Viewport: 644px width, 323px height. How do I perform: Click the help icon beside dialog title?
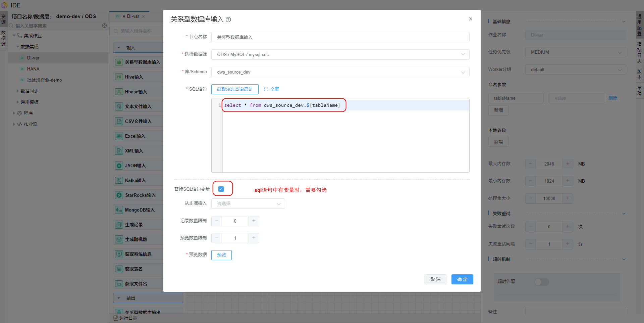point(228,20)
